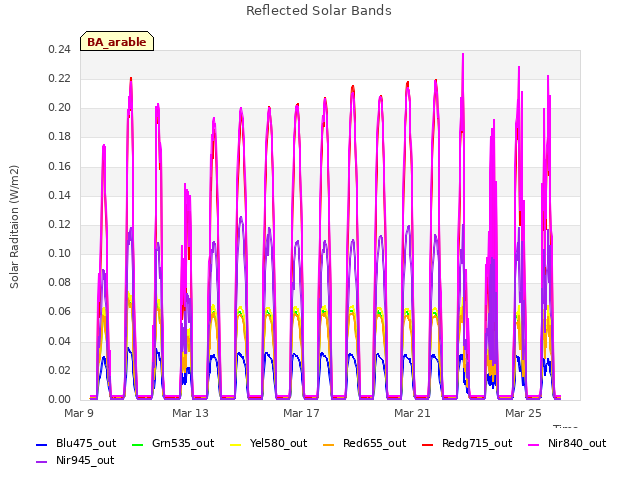
Task: Toggle the Grn535_out legend entry
Action: [x=173, y=444]
